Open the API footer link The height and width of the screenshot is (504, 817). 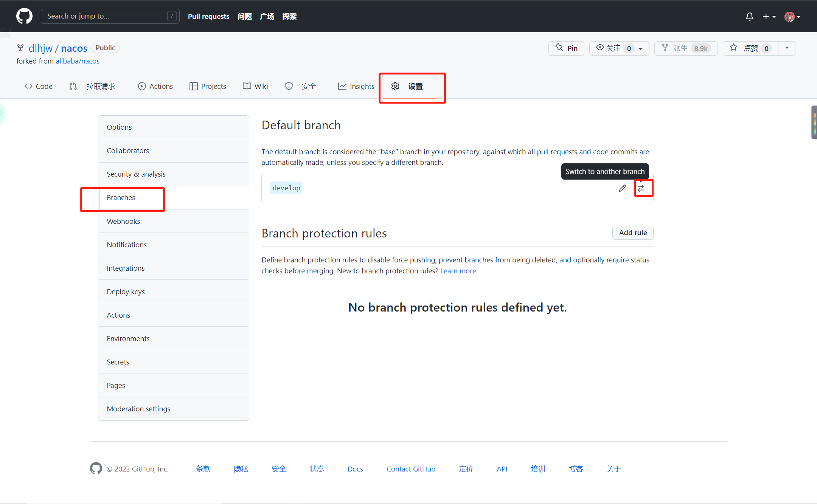tap(502, 469)
